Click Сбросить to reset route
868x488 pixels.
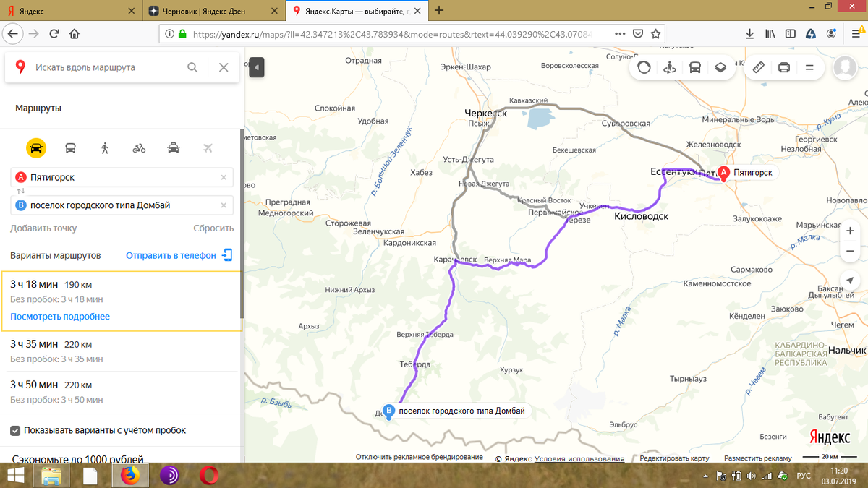[213, 228]
